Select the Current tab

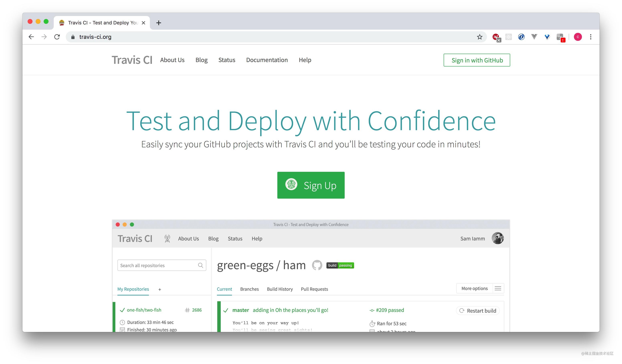coord(224,289)
